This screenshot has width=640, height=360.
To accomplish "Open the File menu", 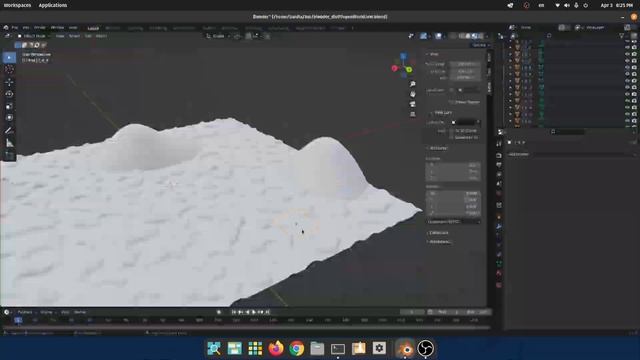I will [x=15, y=28].
